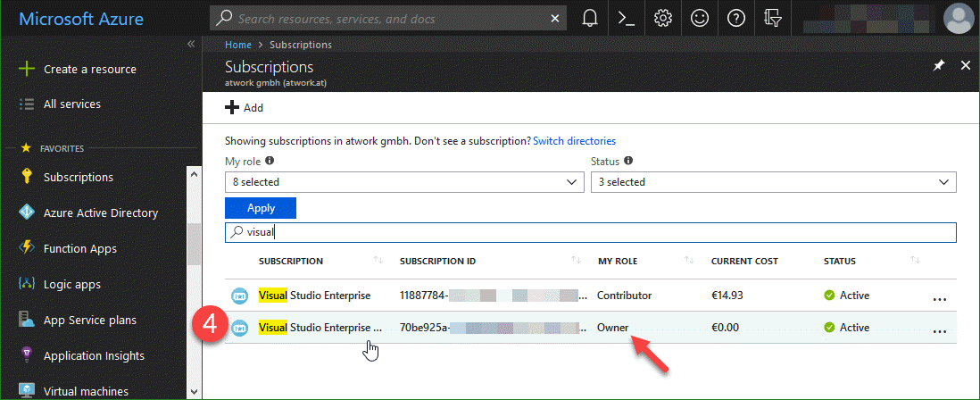Click the subscription icon in the Contributor row
Viewport: 980px width, 400px height.
239,296
